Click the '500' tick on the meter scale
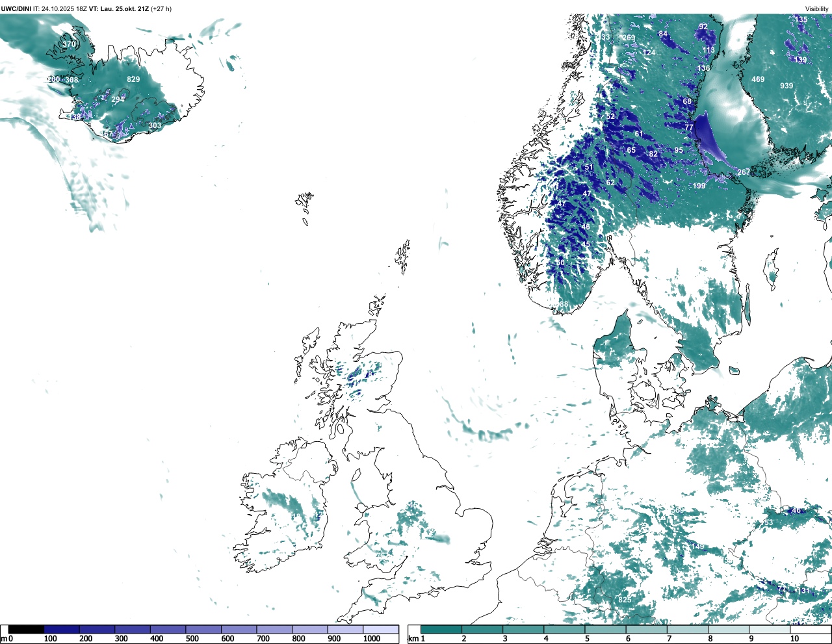Image resolution: width=832 pixels, height=644 pixels. (x=192, y=639)
